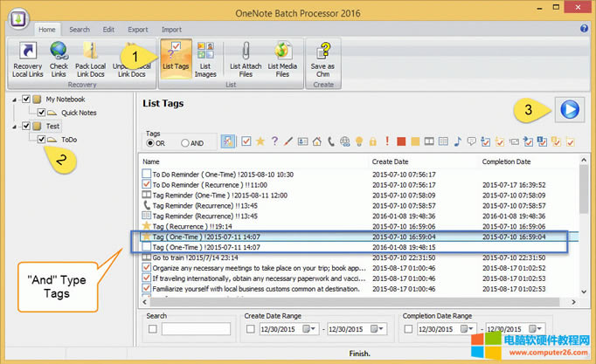Image resolution: width=596 pixels, height=364 pixels.
Task: Click the blue Start play button
Action: [568, 109]
